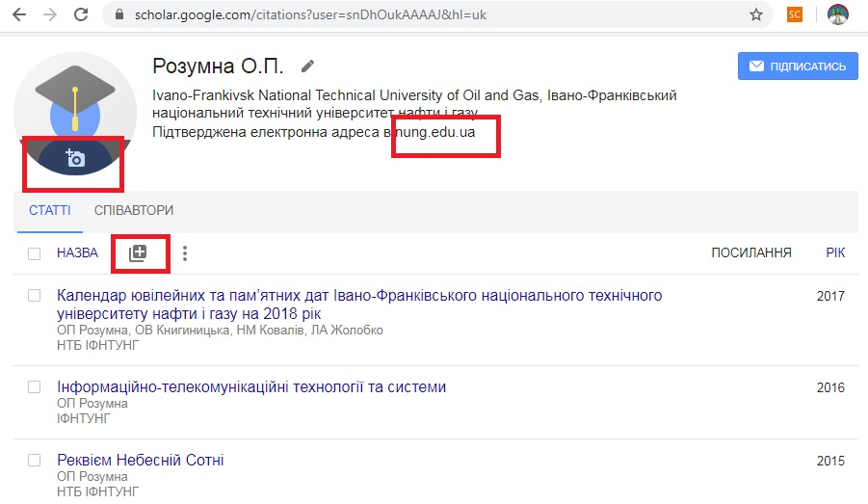Sort articles by НАЗВА header
The width and height of the screenshot is (868, 504).
(77, 253)
